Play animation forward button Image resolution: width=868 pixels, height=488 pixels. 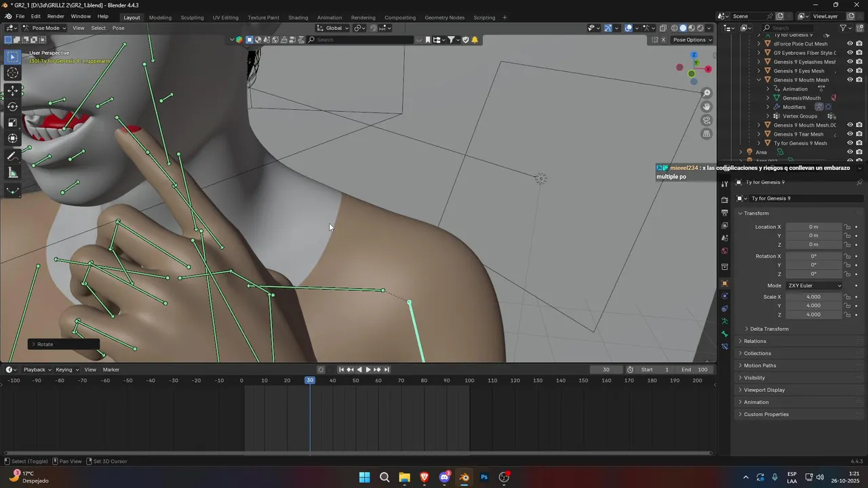pos(368,369)
